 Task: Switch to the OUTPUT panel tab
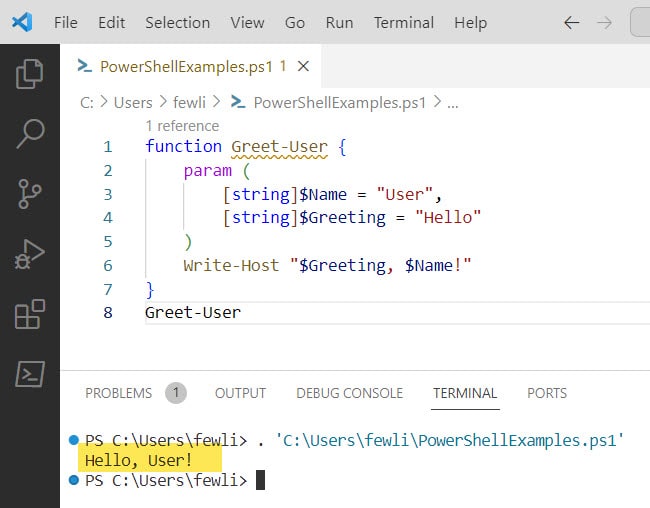click(240, 393)
